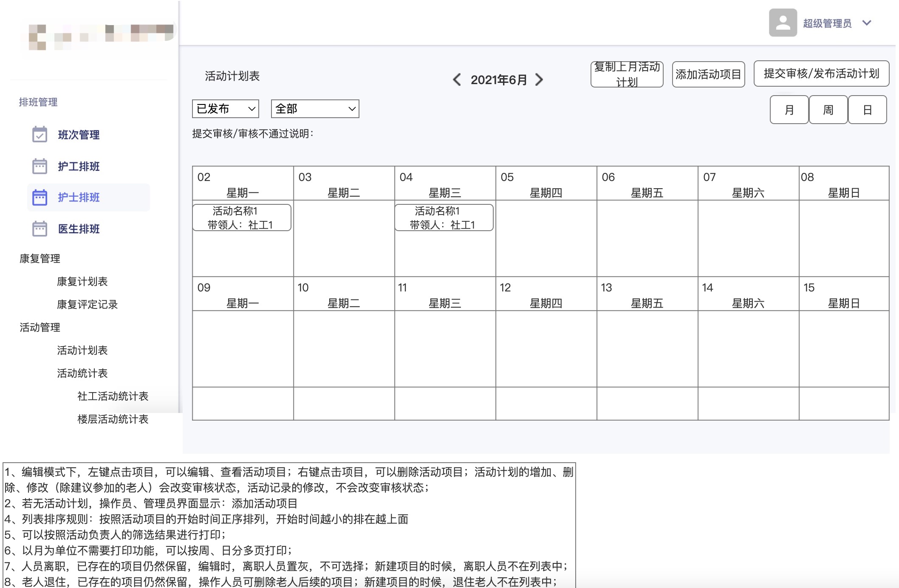Open 康复评定记录 in sidebar
Image resolution: width=899 pixels, height=588 pixels.
[x=87, y=304]
